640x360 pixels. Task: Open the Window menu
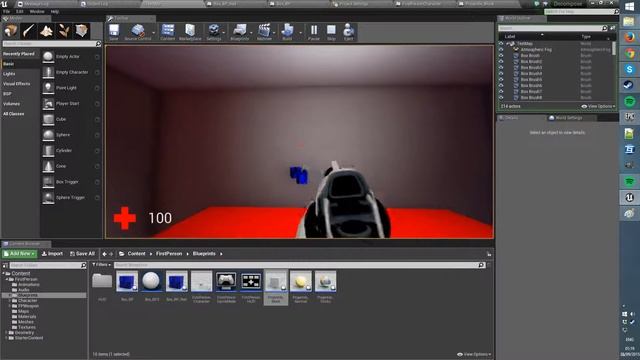coord(37,11)
